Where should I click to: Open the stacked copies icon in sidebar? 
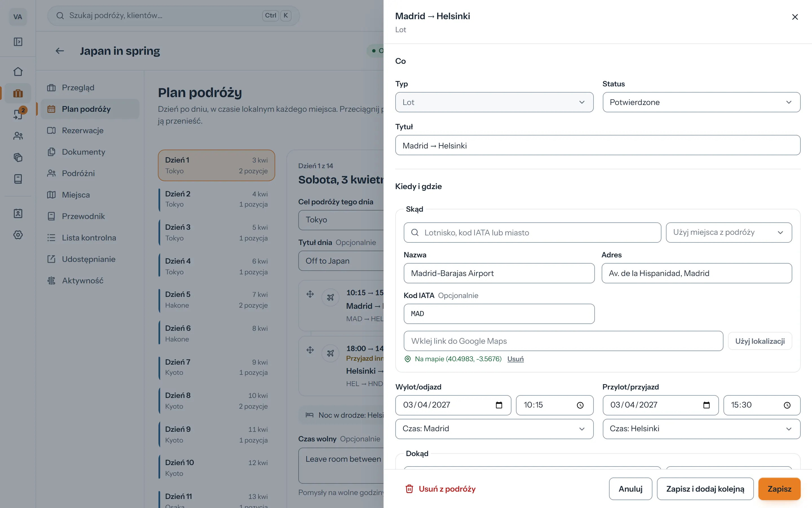pyautogui.click(x=18, y=157)
